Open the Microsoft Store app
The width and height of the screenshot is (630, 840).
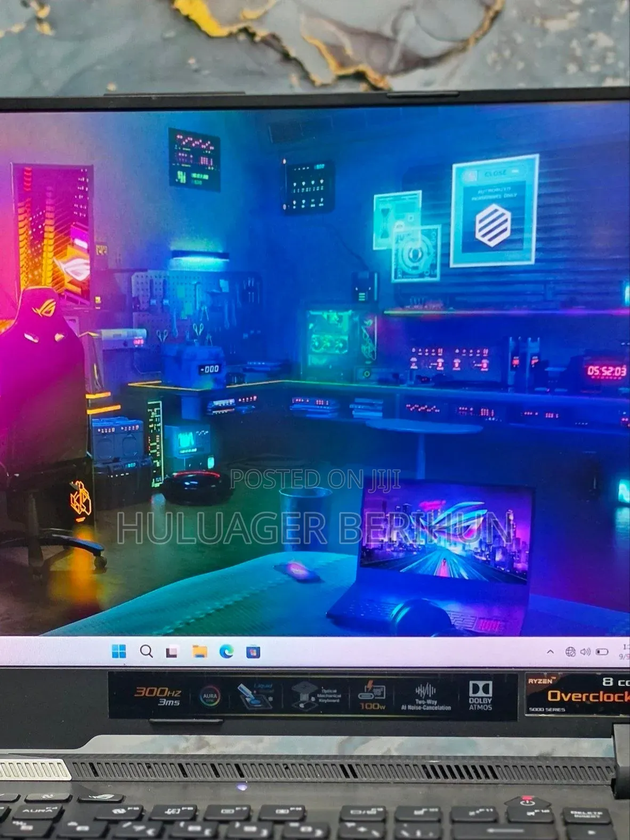253,651
